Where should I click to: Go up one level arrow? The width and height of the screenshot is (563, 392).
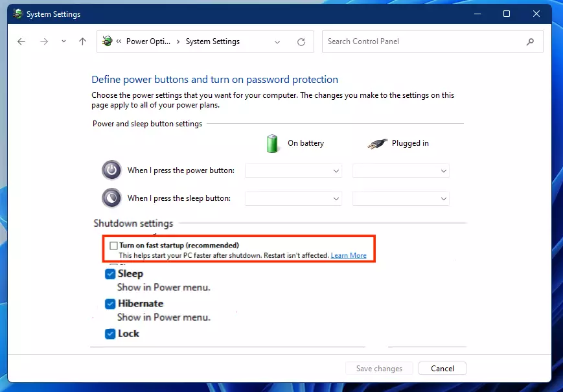[x=82, y=41]
